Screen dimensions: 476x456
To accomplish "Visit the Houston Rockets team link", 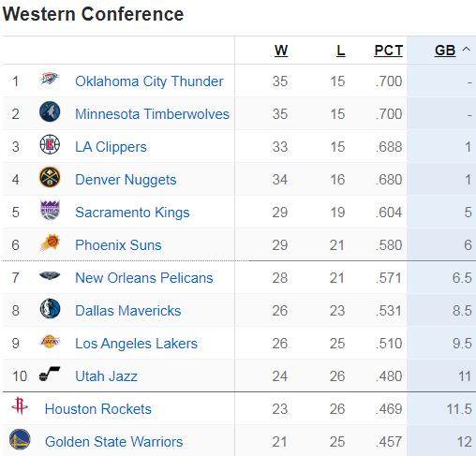I will point(97,409).
